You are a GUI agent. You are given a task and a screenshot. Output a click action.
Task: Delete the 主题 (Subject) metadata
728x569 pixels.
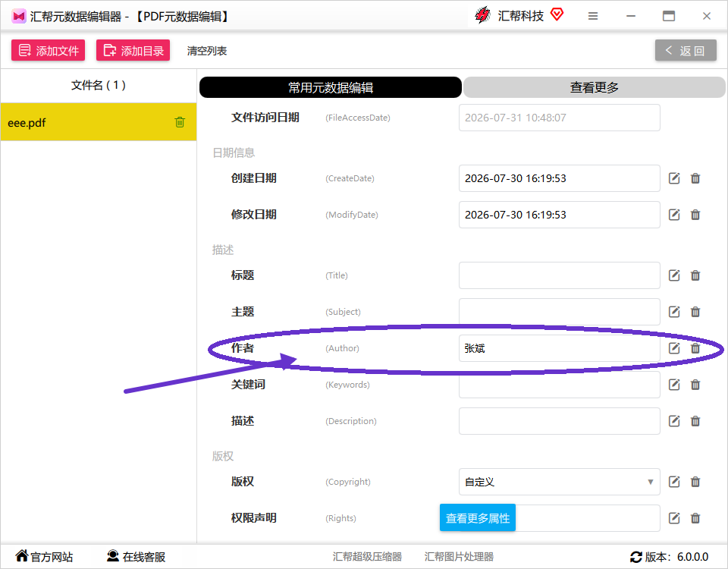(695, 312)
